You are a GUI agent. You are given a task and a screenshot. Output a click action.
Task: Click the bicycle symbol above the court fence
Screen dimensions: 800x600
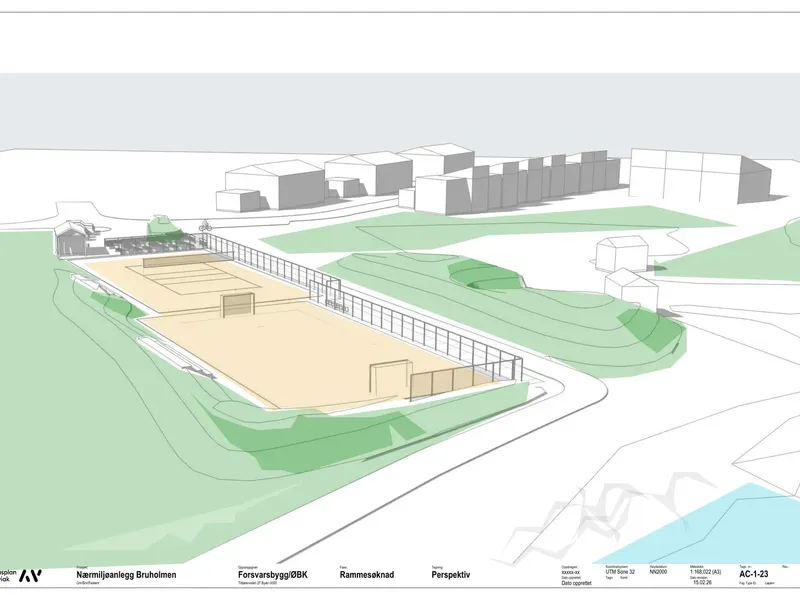coord(205,226)
